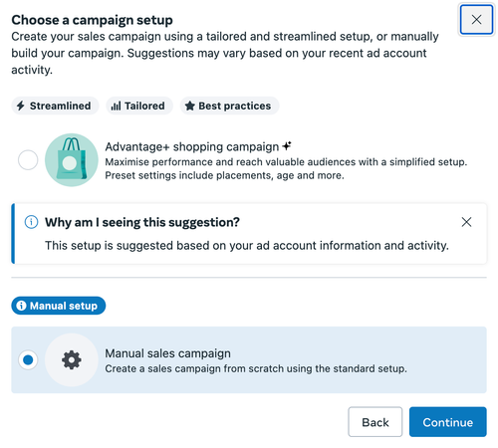The height and width of the screenshot is (448, 498).
Task: Go back with the Back button
Action: 375,422
